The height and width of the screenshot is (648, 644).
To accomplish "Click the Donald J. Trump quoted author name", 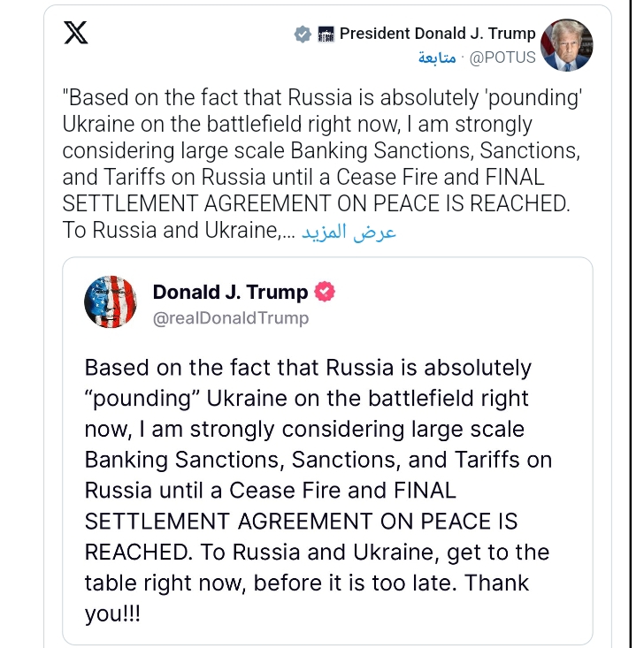I will [231, 292].
